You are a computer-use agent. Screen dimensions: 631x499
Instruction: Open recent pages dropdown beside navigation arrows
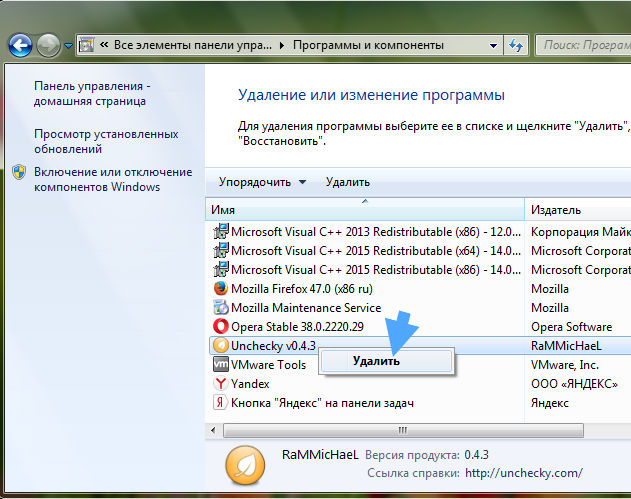click(68, 46)
